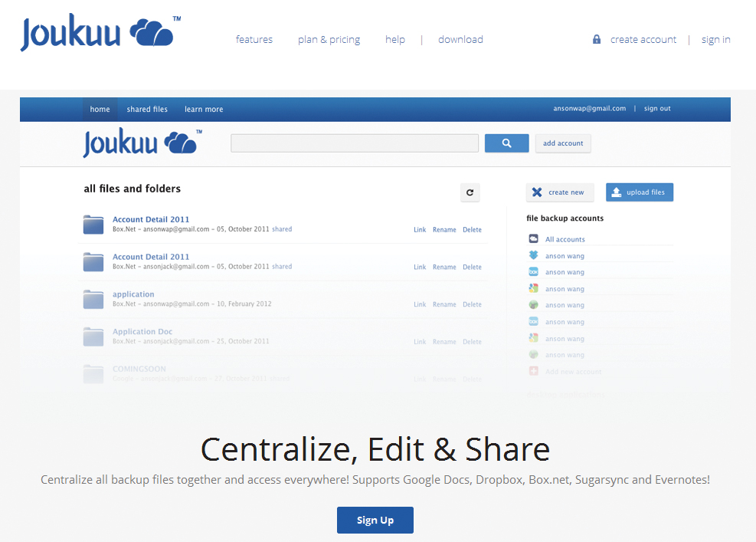The height and width of the screenshot is (542, 756).
Task: Click the upload files button
Action: point(640,192)
